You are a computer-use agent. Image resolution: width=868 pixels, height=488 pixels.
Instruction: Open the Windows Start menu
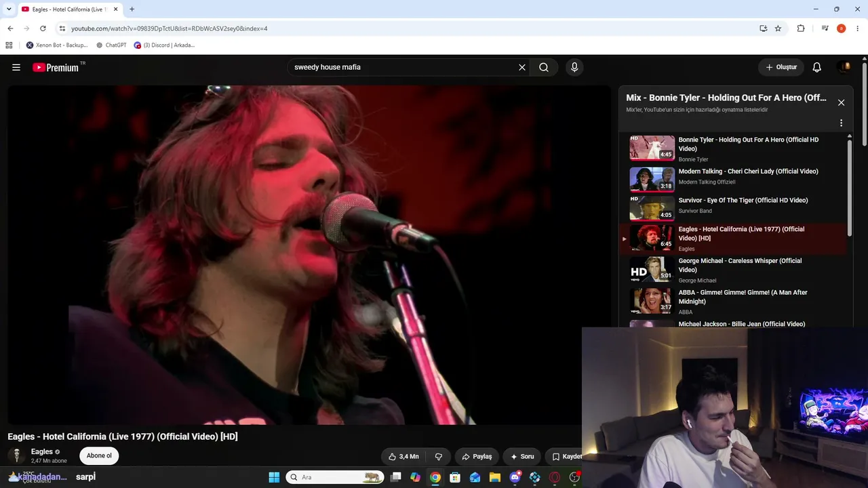point(274,477)
